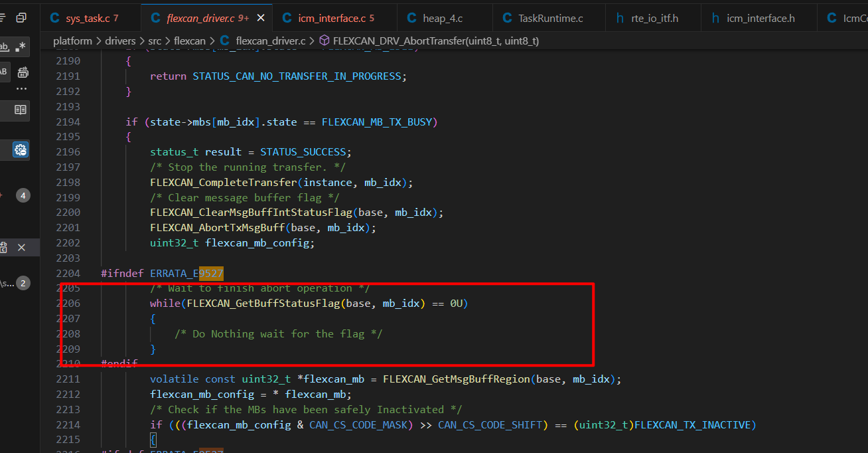Toggle Use Regular Expression in search
Screen dimensions: 868x453
pos(22,46)
